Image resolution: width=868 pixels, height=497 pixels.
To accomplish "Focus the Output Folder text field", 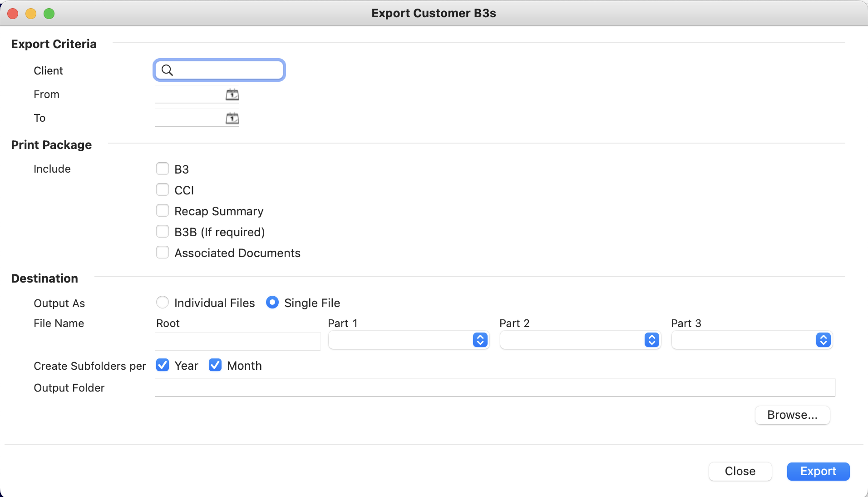I will (495, 388).
